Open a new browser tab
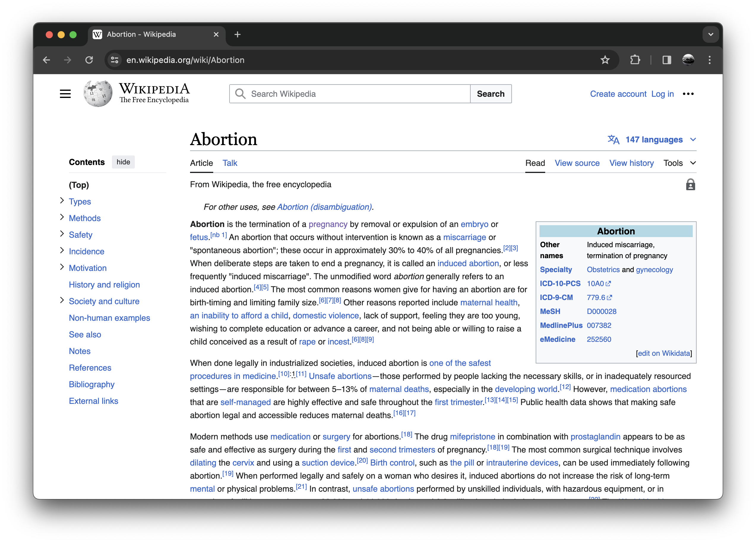Viewport: 756px width, 543px height. (x=237, y=34)
